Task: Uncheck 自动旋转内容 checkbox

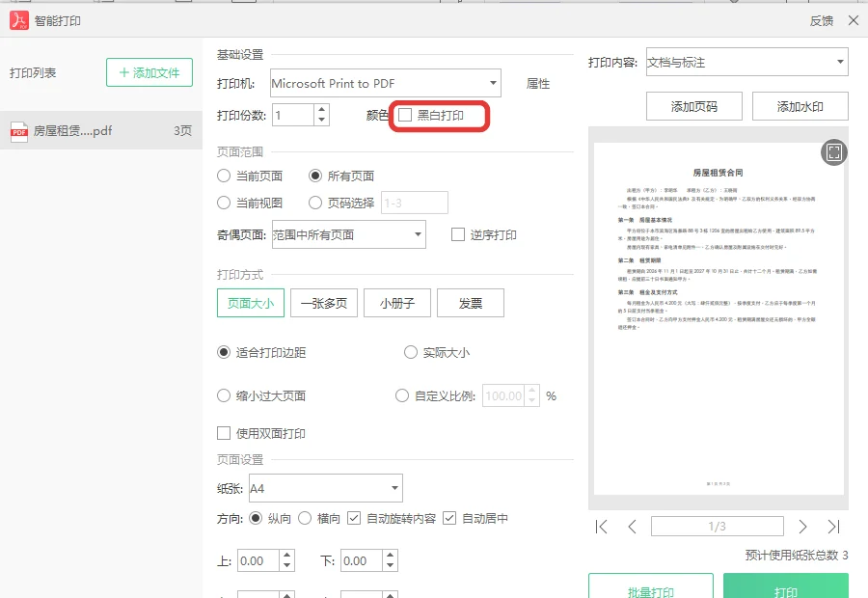Action: (354, 518)
